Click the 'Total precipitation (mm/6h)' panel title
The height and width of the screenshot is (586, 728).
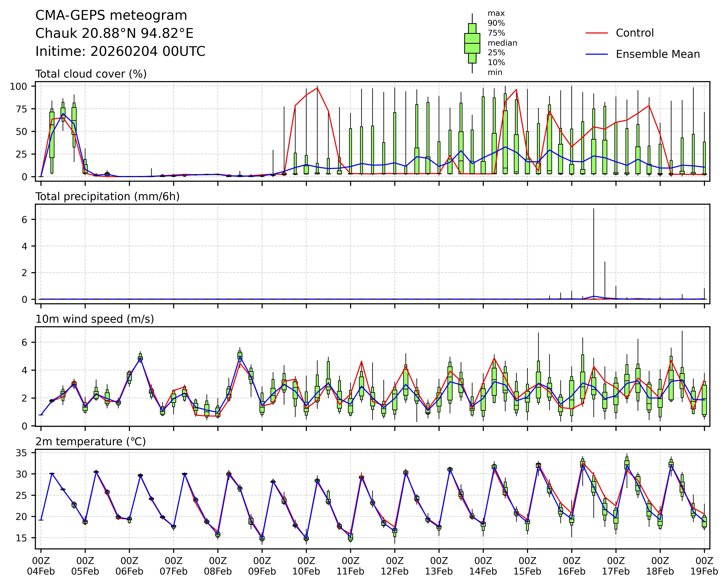tap(107, 196)
